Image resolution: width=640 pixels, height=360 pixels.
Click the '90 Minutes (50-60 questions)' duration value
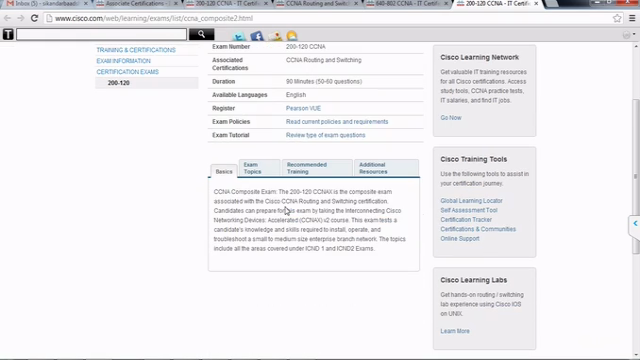pos(324,81)
